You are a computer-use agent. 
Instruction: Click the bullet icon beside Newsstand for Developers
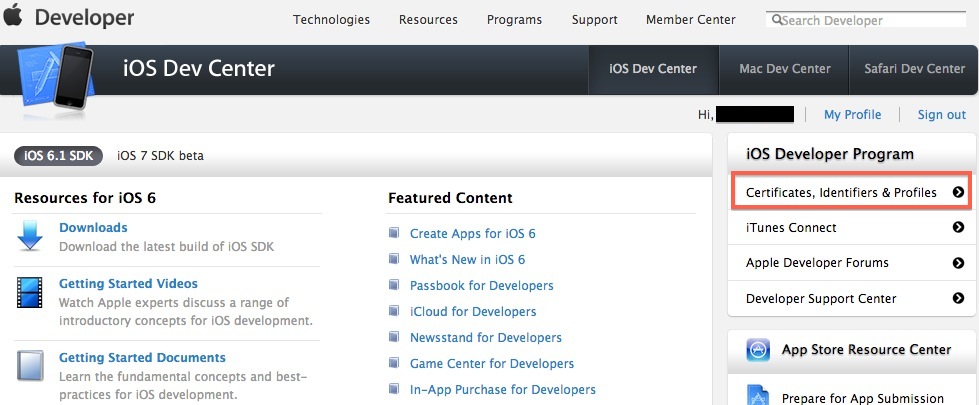click(394, 337)
